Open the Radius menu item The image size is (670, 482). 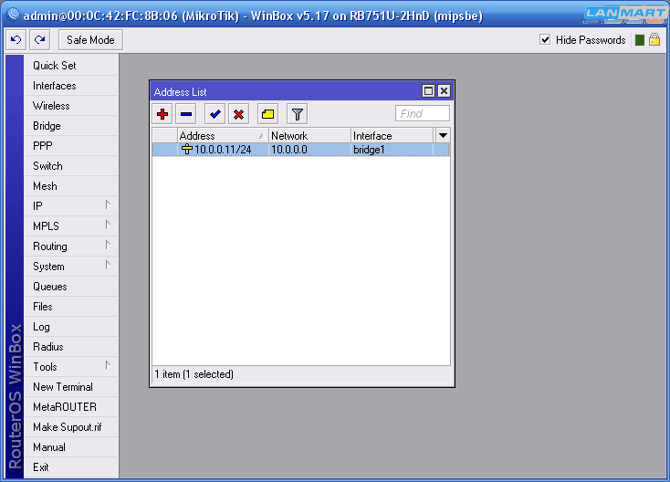coord(71,347)
